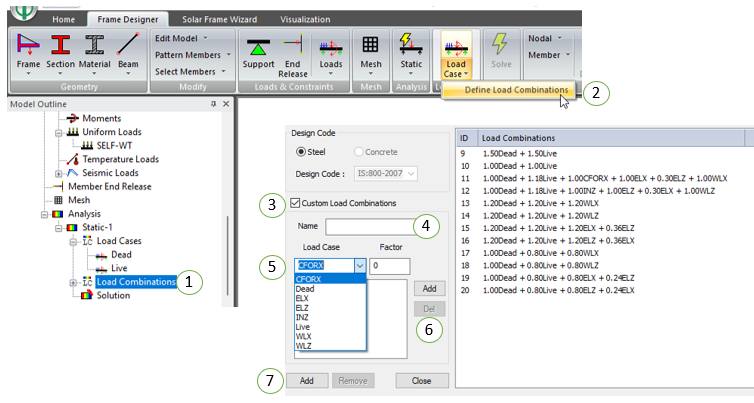
Task: Choose Define Load Combinations menu entry
Action: point(507,91)
